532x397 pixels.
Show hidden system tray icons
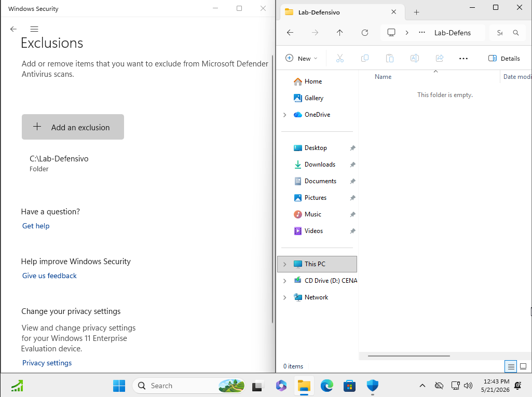tap(422, 386)
